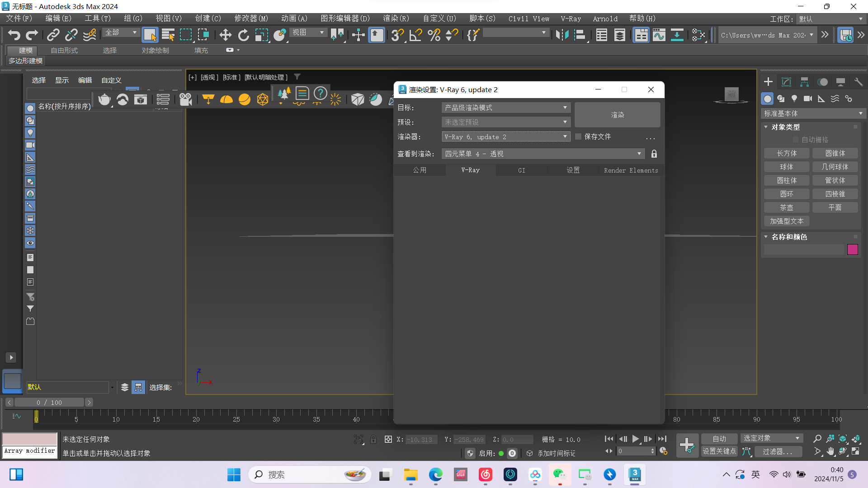Image resolution: width=868 pixels, height=488 pixels.
Task: Create a 茶壶 teapot primitive
Action: (x=787, y=207)
